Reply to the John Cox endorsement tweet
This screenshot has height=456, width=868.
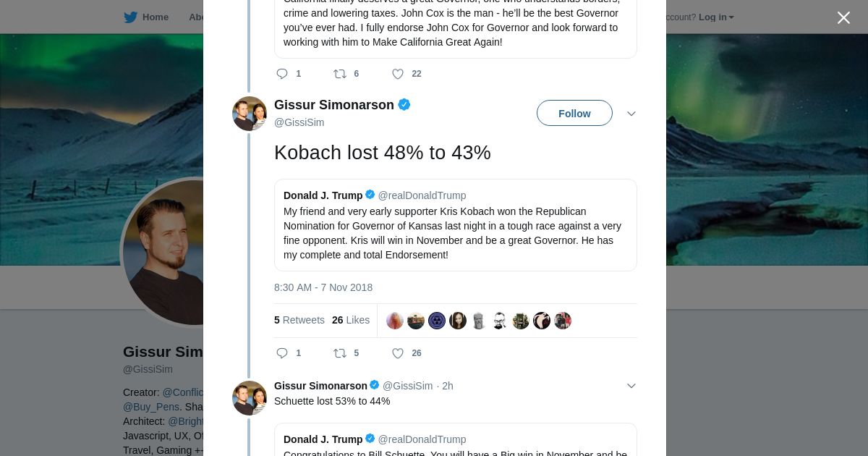tap(282, 74)
